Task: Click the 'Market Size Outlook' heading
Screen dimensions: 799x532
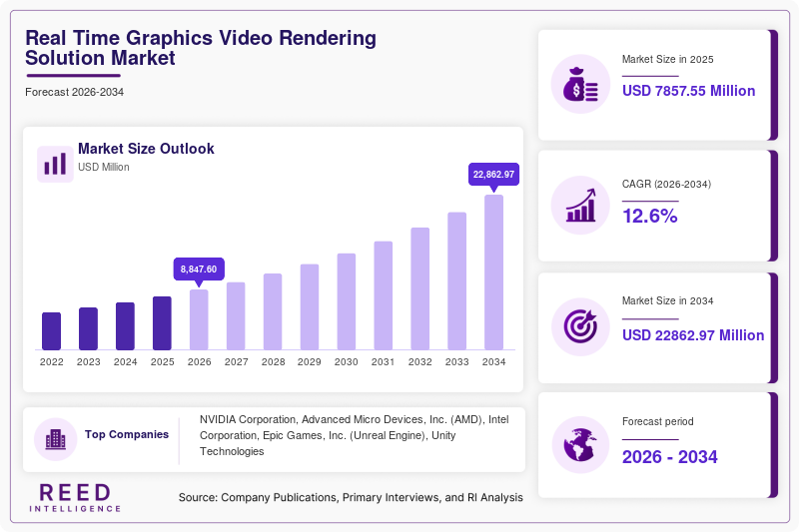Action: (146, 149)
